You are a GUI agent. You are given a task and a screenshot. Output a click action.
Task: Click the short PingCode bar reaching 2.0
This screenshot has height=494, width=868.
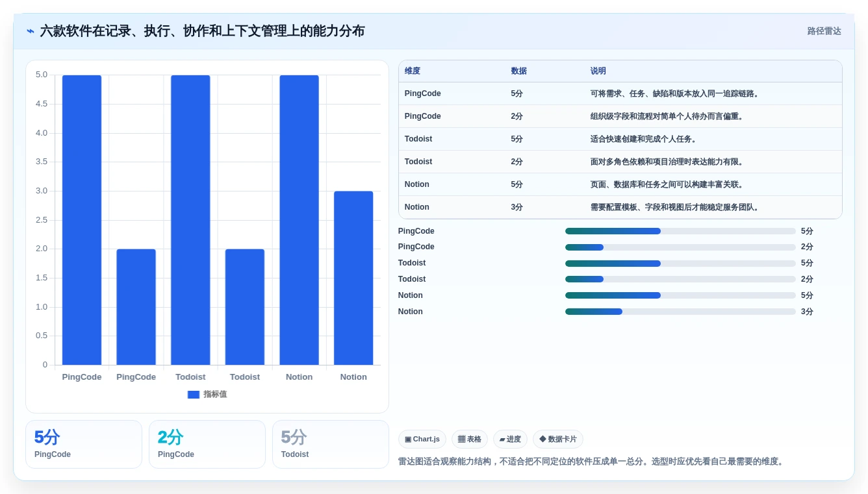click(x=136, y=307)
